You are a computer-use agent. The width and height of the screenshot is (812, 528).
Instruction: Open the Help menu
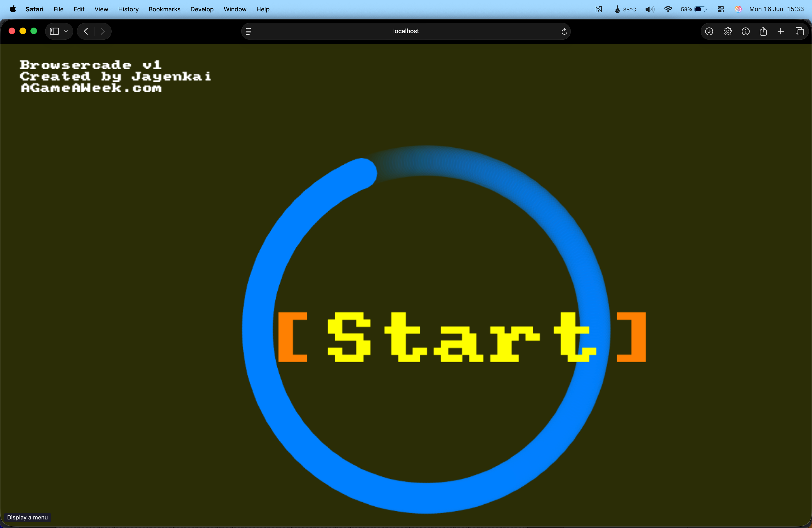pyautogui.click(x=263, y=9)
